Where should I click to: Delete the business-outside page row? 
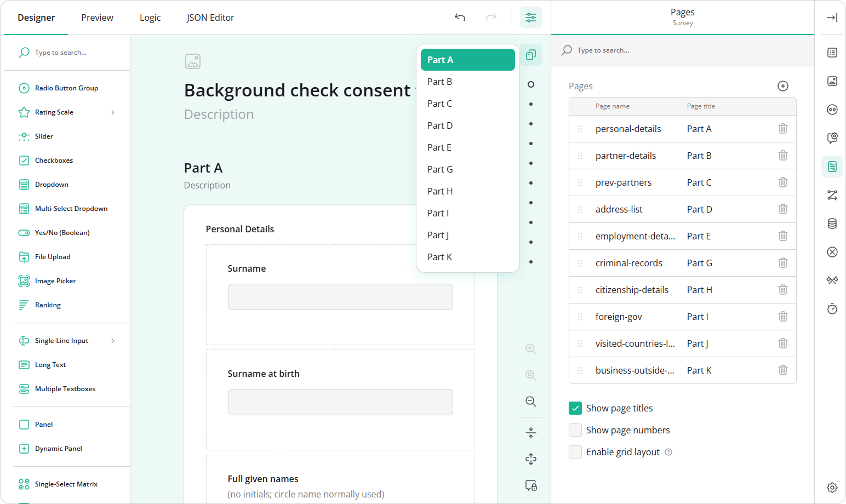click(x=783, y=370)
